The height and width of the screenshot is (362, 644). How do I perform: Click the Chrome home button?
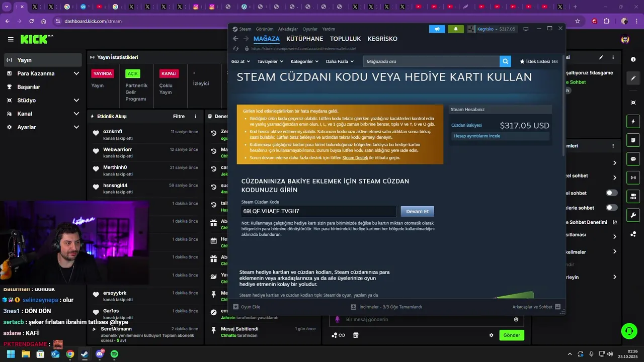(x=44, y=21)
